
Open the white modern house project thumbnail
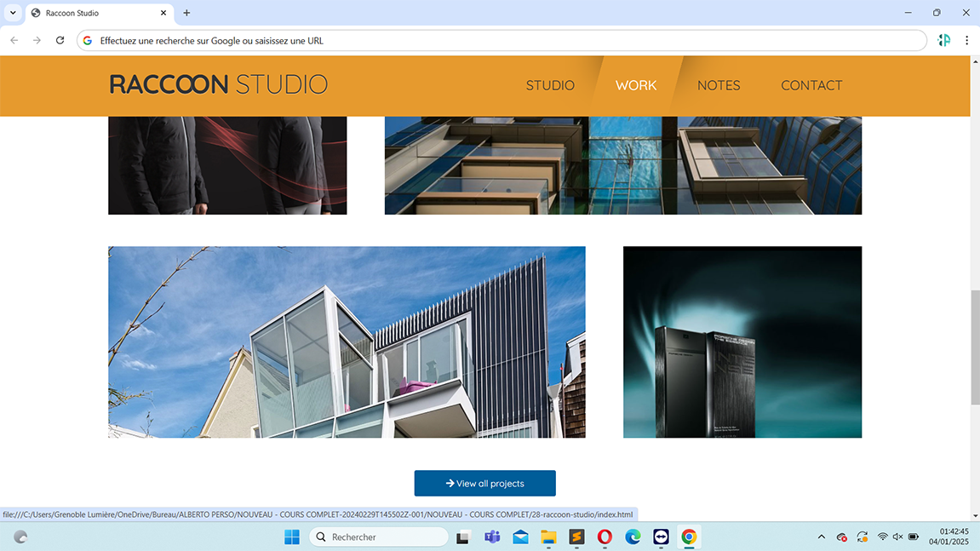coord(347,342)
